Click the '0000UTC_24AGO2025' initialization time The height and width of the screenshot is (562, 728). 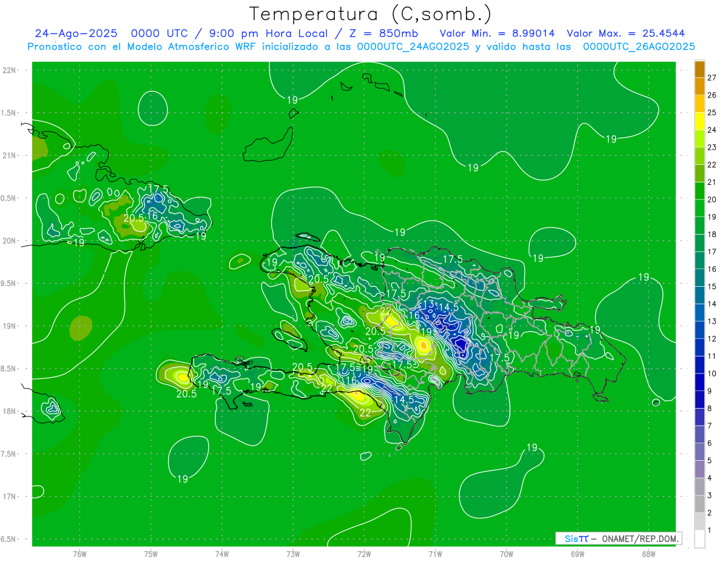tap(413, 46)
